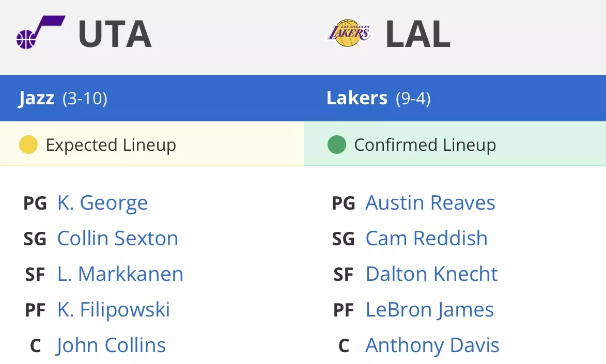This screenshot has width=606, height=364.
Task: Click the Expected Lineup label
Action: [111, 145]
